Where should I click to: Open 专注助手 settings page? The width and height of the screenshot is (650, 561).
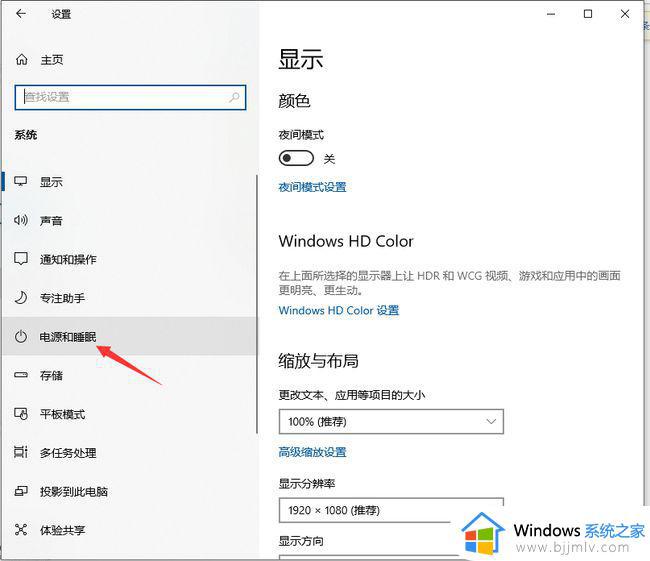(x=129, y=298)
